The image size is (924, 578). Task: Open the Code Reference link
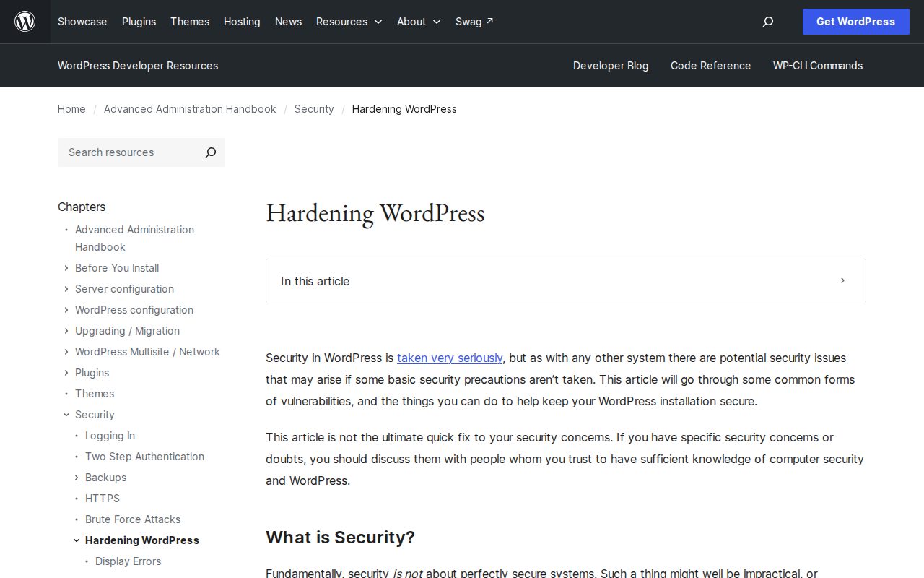(x=710, y=66)
